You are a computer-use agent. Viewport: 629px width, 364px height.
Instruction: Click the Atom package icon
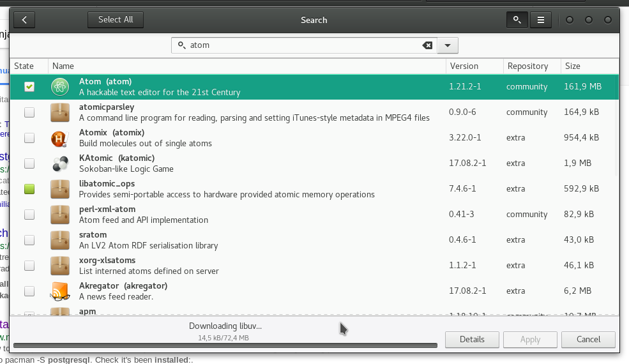point(60,87)
